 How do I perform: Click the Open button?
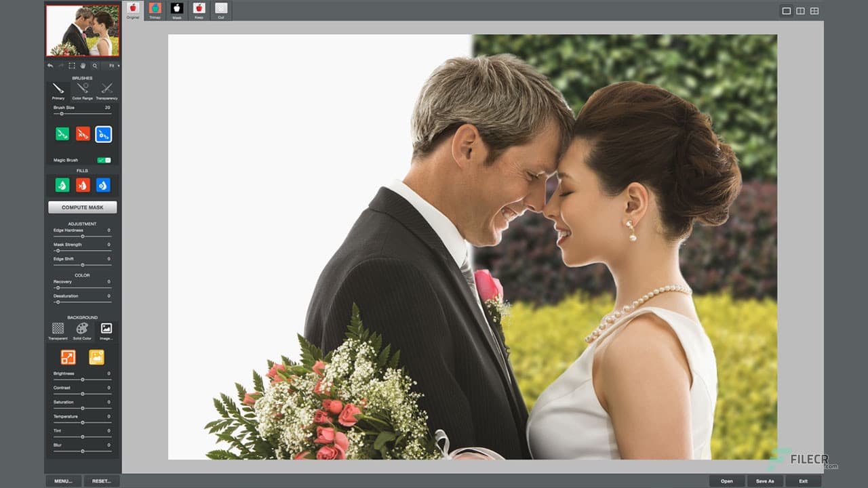point(727,481)
